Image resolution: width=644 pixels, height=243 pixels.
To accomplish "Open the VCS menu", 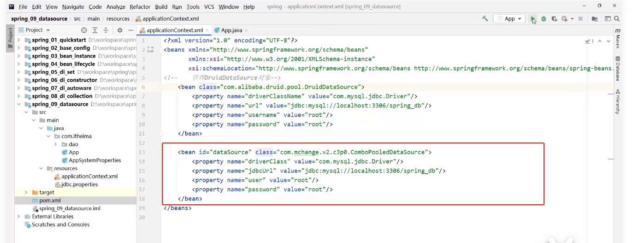I will (209, 7).
